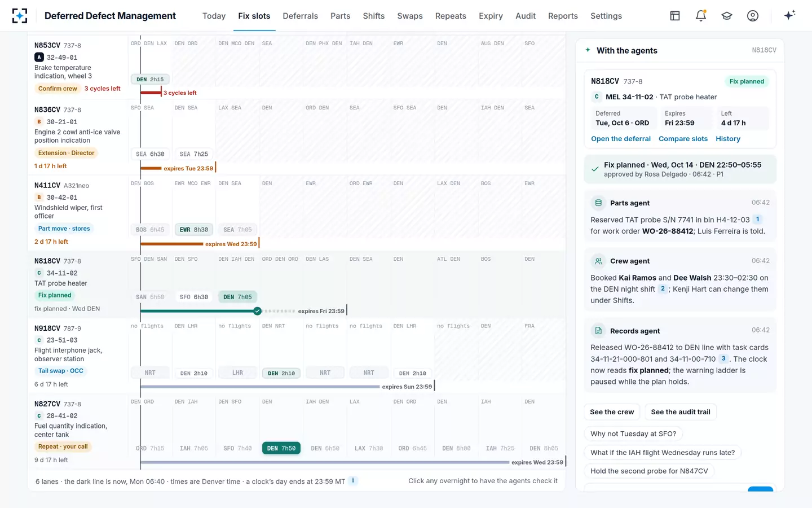The width and height of the screenshot is (812, 508).
Task: Click category A badge on N853CV
Action: (39, 57)
